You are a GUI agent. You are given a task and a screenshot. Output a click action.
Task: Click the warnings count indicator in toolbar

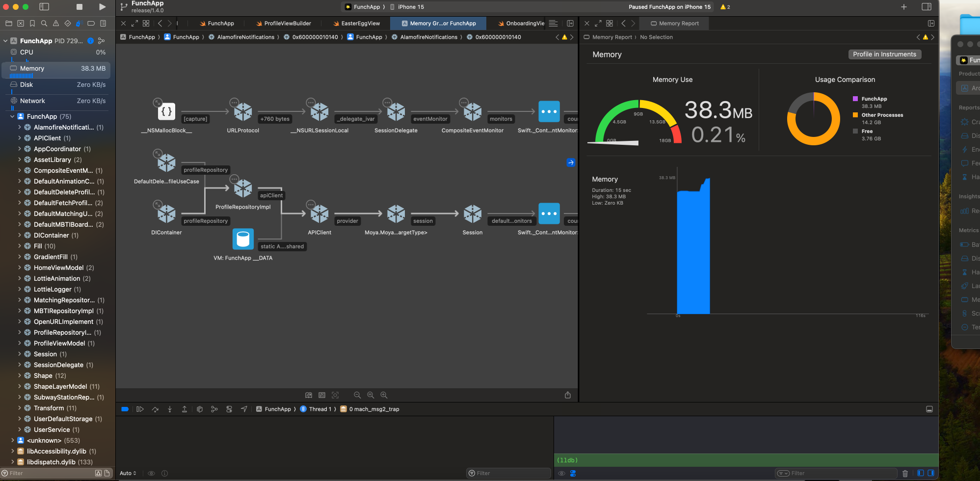click(725, 7)
